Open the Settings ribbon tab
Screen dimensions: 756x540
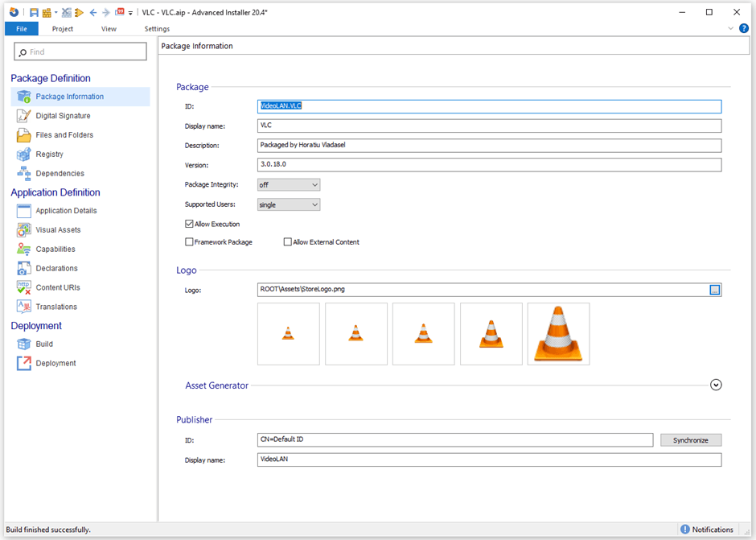[157, 29]
